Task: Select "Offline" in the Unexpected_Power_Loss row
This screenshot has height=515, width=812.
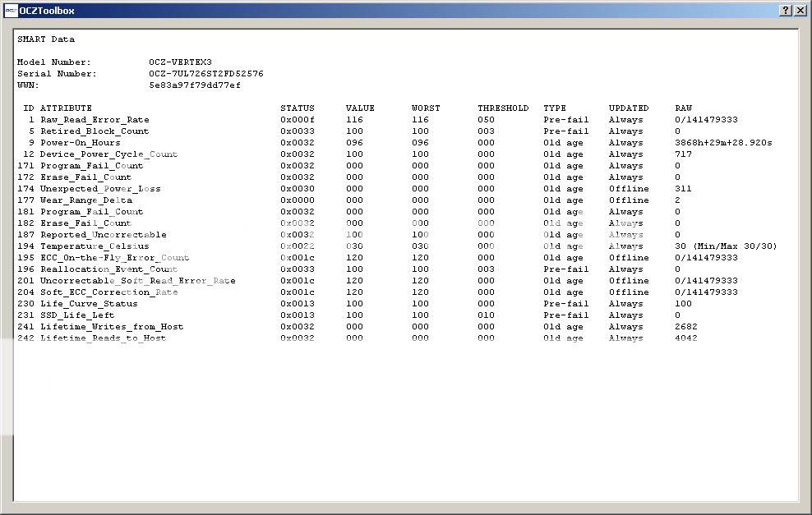Action: (629, 188)
